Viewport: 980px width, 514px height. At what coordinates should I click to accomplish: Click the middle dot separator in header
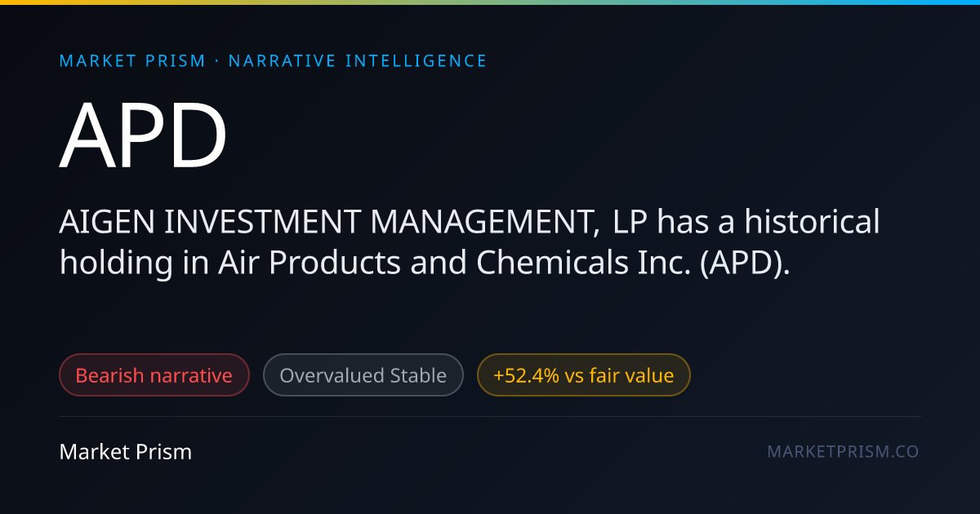[x=217, y=61]
